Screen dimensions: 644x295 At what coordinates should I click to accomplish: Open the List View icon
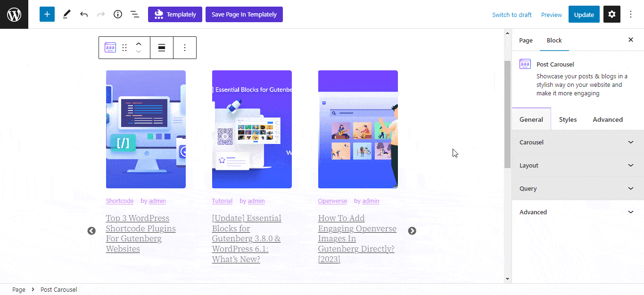tap(135, 14)
